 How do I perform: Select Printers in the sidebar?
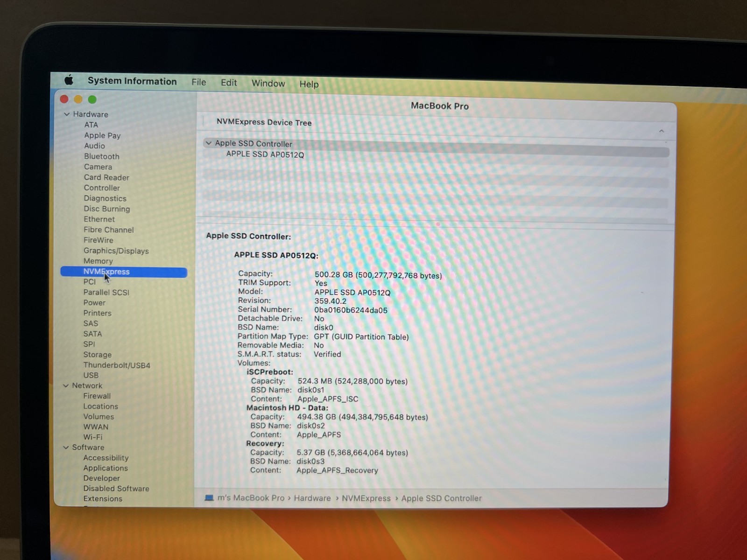(x=97, y=313)
